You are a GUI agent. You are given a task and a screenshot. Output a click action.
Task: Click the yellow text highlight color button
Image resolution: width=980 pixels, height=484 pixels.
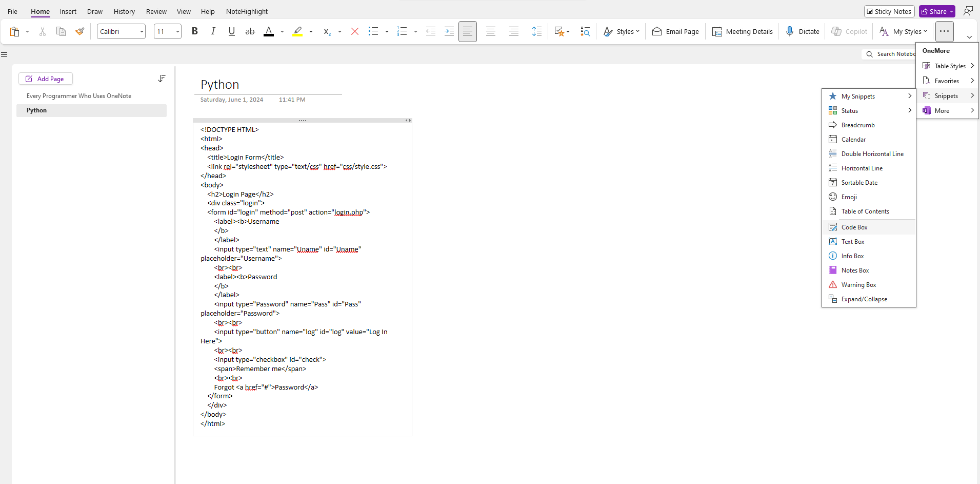point(297,31)
